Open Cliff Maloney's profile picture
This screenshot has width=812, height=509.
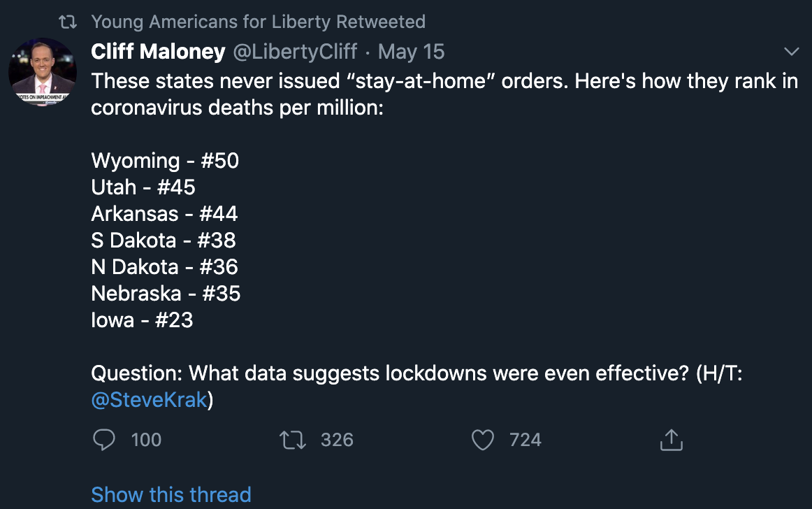[43, 71]
